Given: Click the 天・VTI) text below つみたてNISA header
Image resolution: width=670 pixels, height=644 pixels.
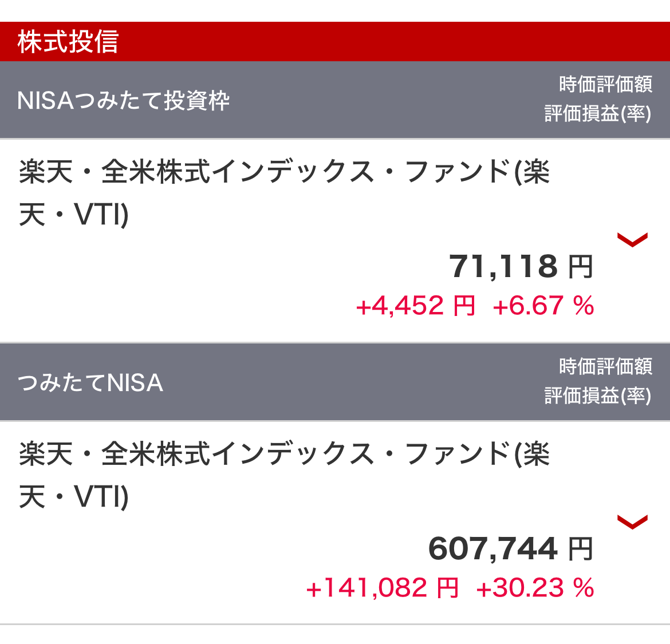Looking at the screenshot, I should 74,496.
